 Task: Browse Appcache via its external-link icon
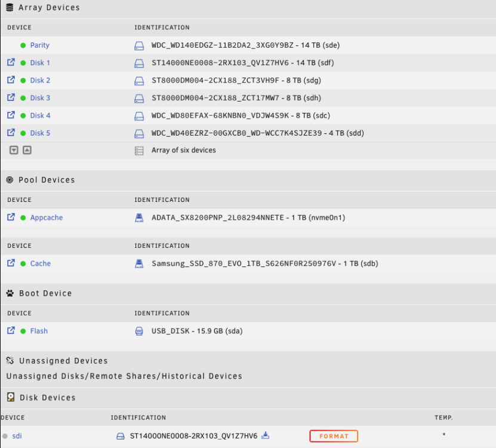(11, 217)
